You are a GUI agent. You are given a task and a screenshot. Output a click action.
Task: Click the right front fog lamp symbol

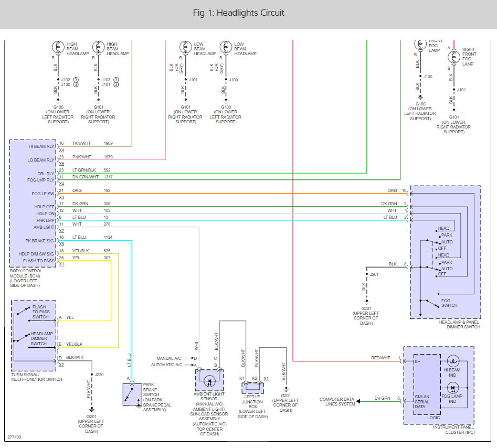[x=454, y=57]
